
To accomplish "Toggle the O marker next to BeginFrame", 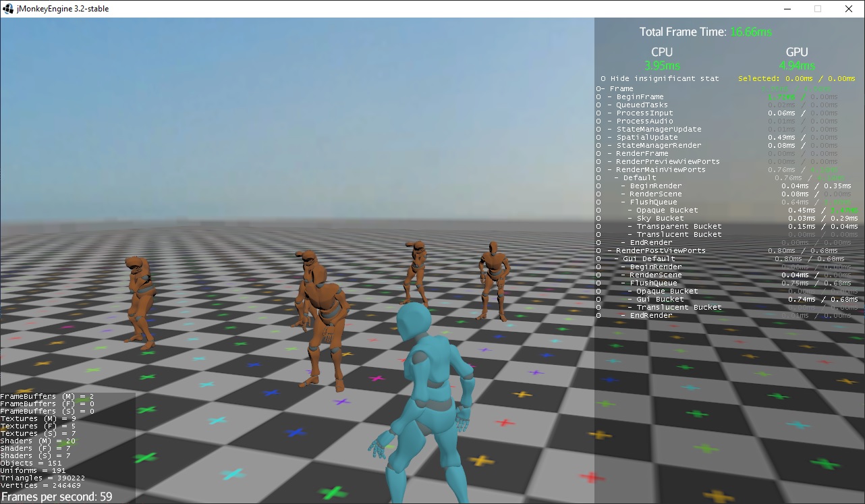I will [x=598, y=96].
